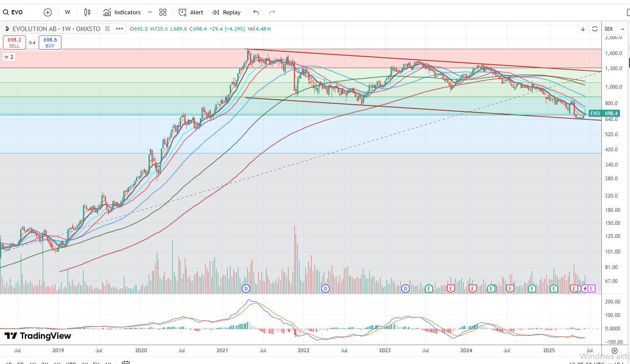
Task: Start bar Replay mode
Action: (x=226, y=12)
